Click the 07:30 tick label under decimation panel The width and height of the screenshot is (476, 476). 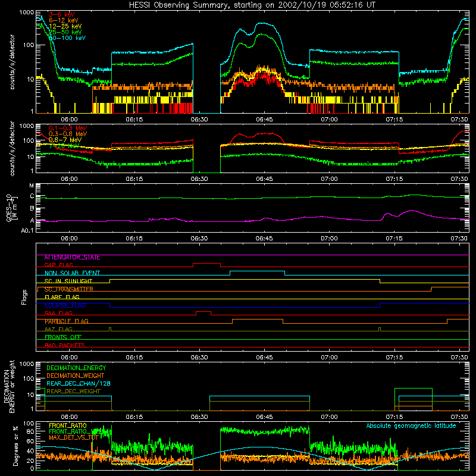pos(459,417)
